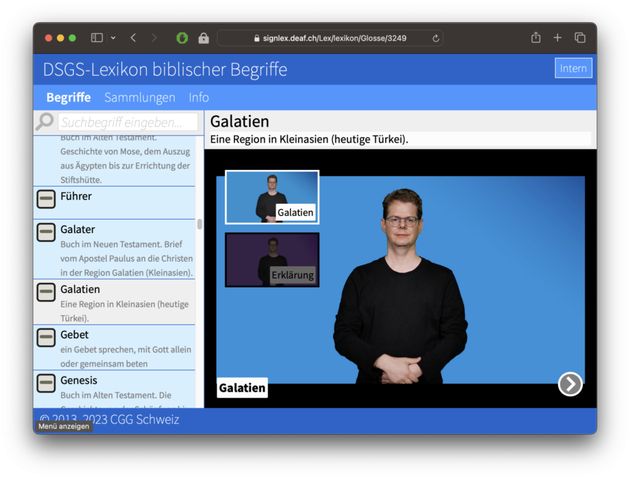Click the glossary list scrollbar handle
The height and width of the screenshot is (478, 630).
199,224
